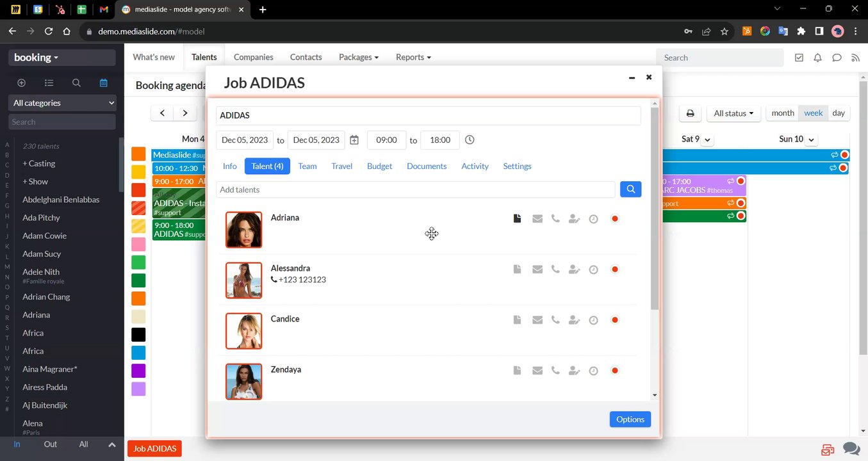Go to next week arrow
The height and width of the screenshot is (461, 868).
[x=185, y=113]
